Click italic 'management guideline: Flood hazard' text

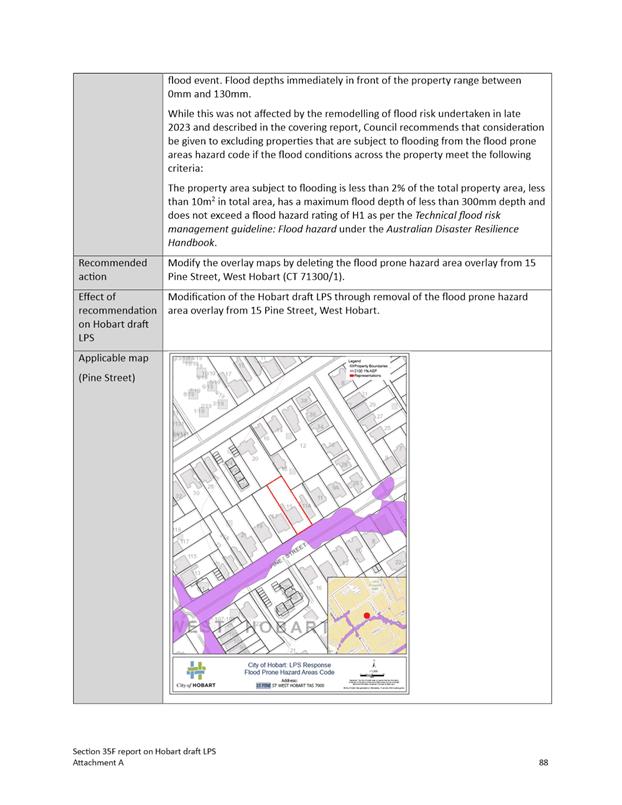[x=252, y=229]
